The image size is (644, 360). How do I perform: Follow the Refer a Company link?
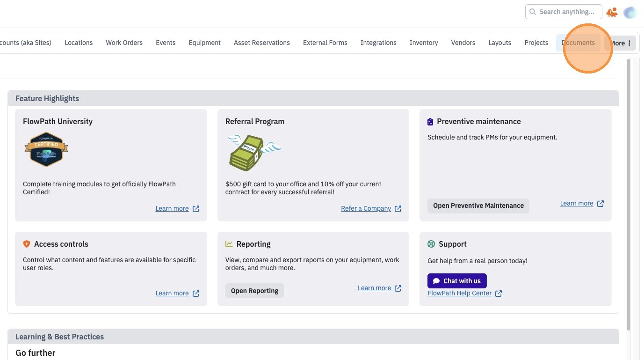[366, 209]
